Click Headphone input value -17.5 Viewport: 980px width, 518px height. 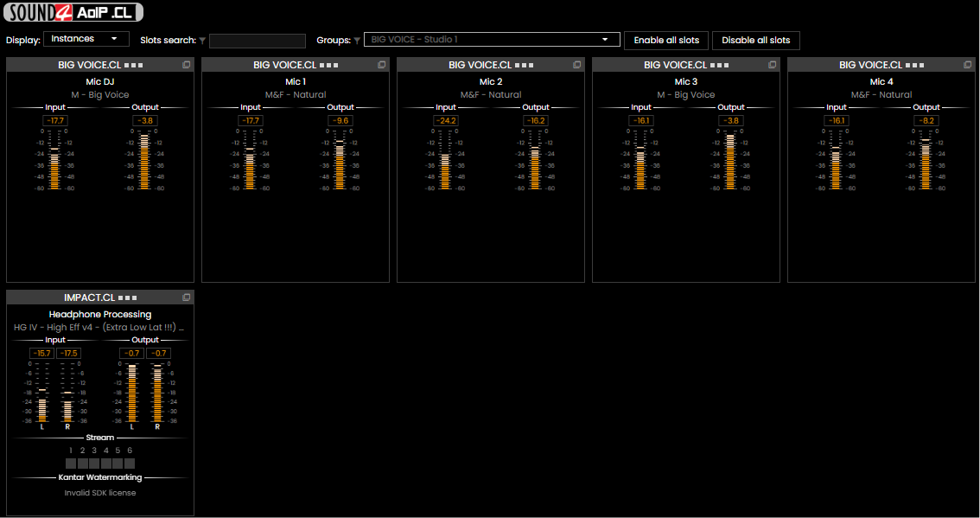tap(69, 354)
